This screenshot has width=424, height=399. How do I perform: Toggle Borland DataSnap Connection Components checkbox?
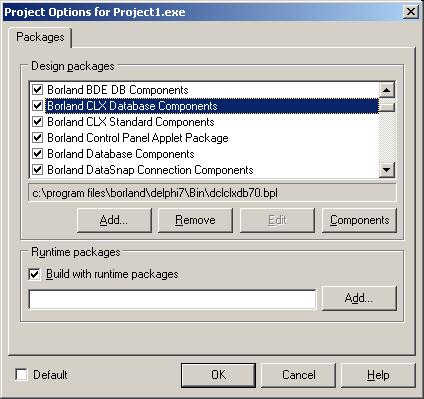pos(37,170)
